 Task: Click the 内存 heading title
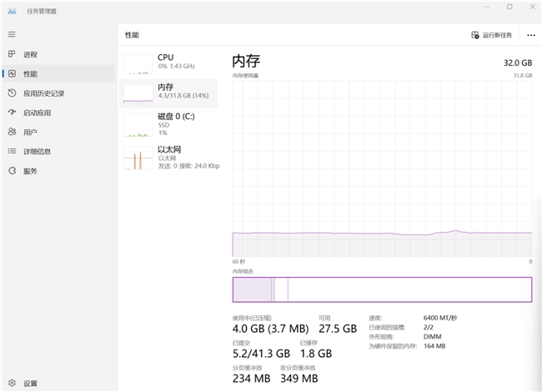point(246,61)
